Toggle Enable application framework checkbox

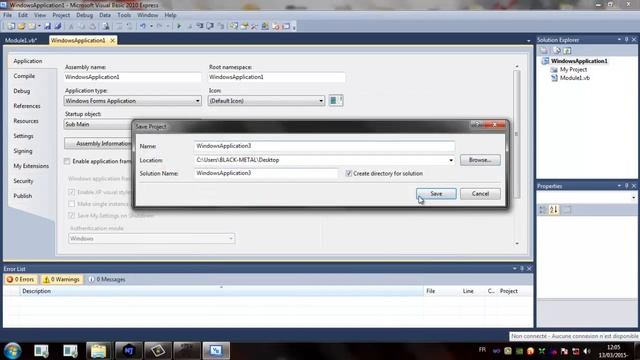coord(67,162)
